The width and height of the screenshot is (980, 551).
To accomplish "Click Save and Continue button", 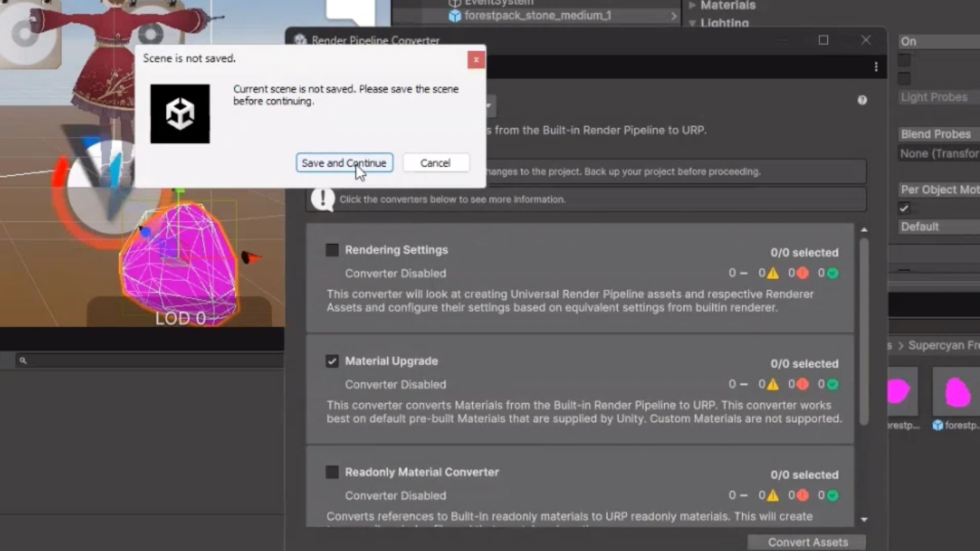I will pyautogui.click(x=344, y=163).
